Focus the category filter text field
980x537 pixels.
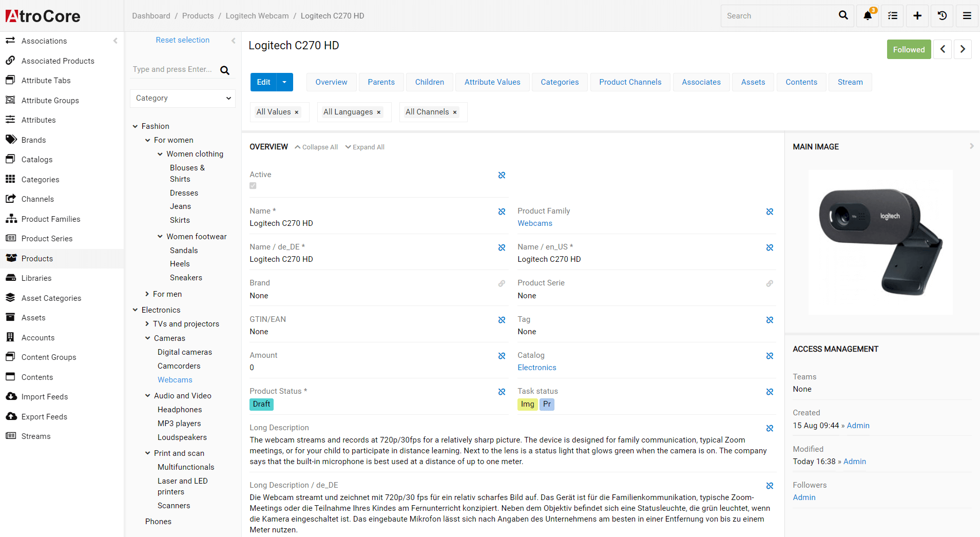pyautogui.click(x=174, y=69)
